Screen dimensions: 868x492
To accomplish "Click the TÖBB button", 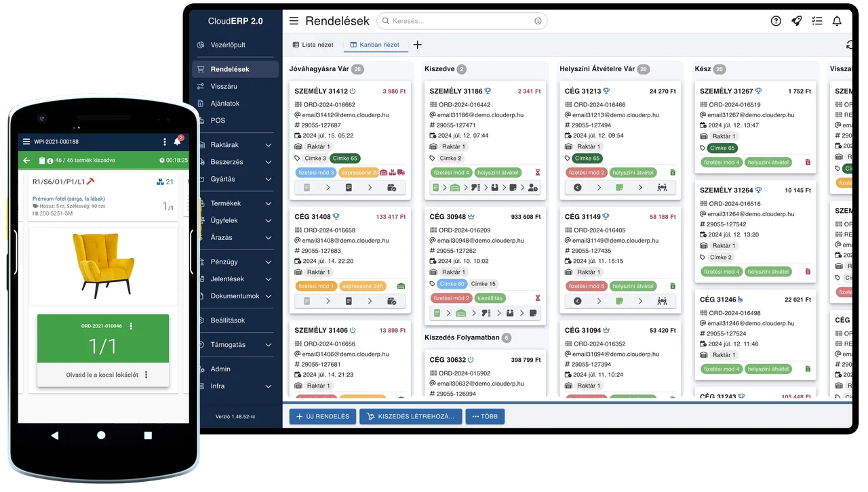I will [x=485, y=416].
